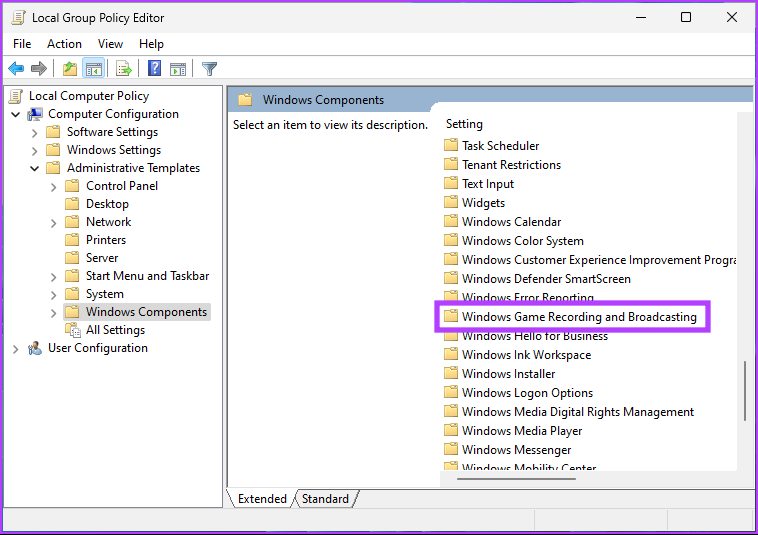The height and width of the screenshot is (535, 758).
Task: Select Windows Game Recording and Broadcasting folder
Action: [x=578, y=317]
